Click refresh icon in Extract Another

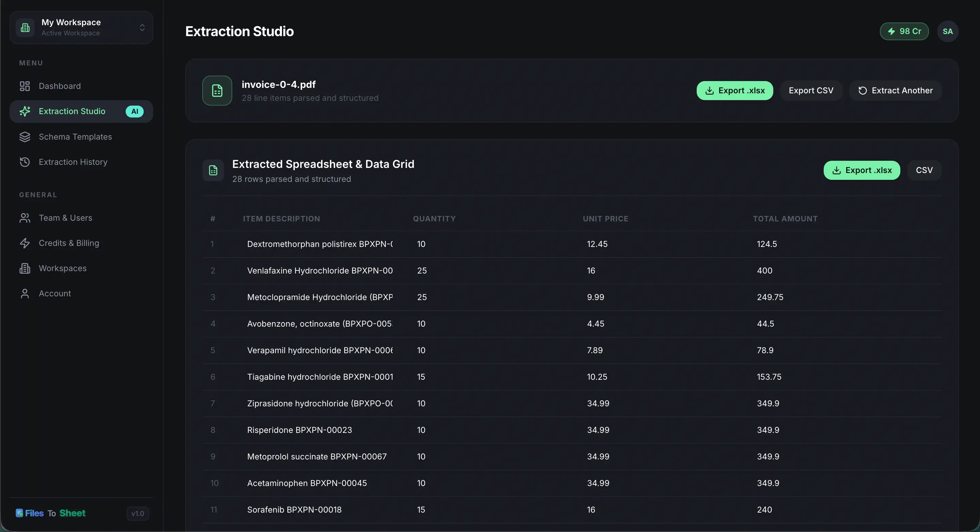point(863,91)
